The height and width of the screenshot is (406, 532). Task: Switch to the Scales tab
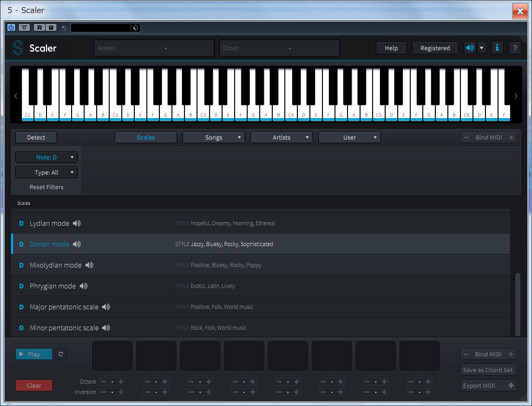pos(146,137)
